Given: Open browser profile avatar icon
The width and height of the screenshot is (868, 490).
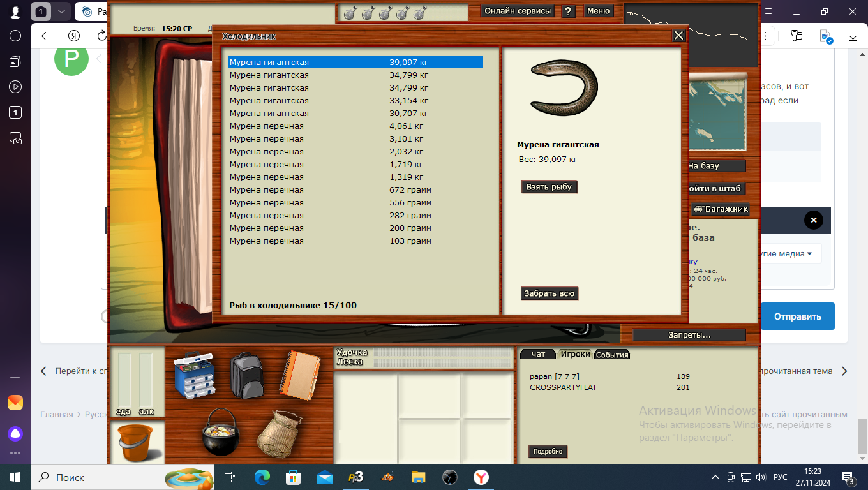Looking at the screenshot, I should pyautogui.click(x=15, y=11).
